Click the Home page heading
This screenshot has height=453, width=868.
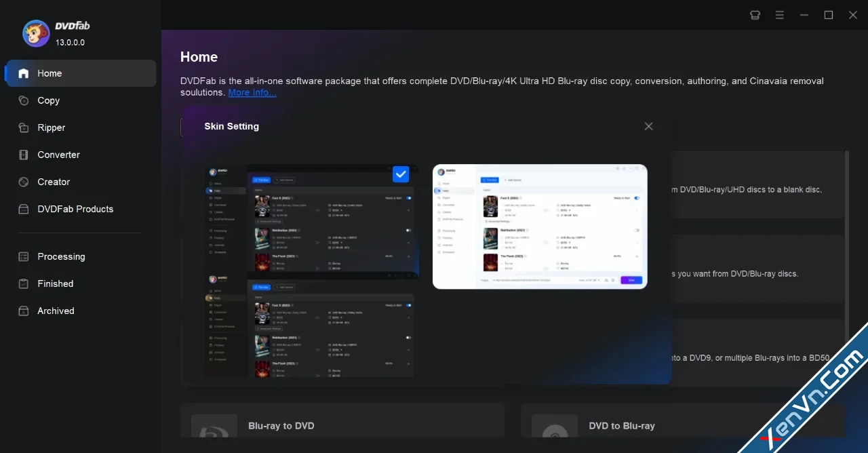coord(199,57)
